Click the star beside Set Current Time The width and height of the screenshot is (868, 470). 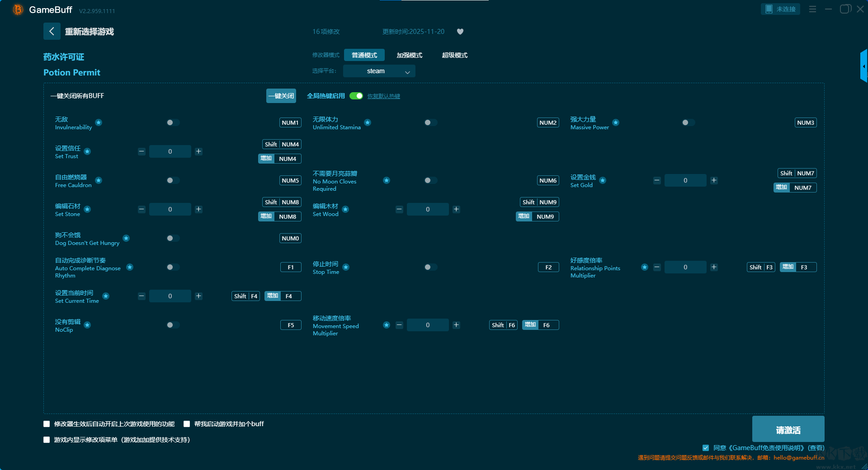point(106,296)
